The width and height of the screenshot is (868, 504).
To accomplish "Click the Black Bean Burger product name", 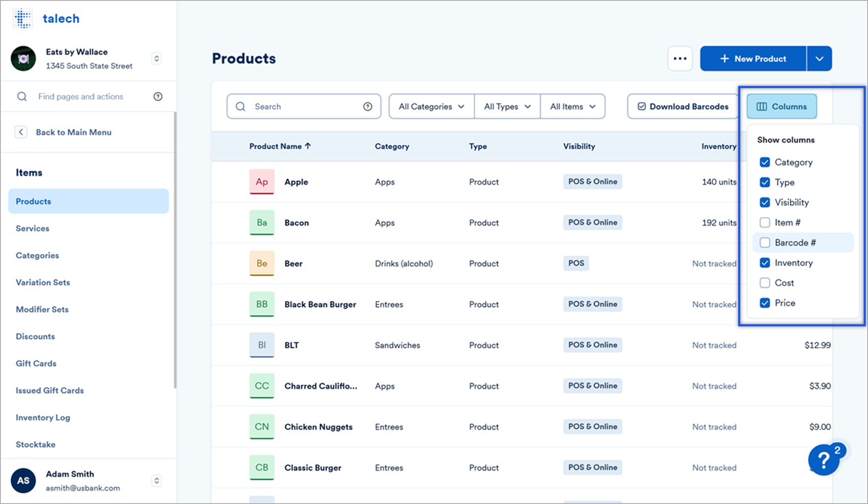I will tap(320, 304).
